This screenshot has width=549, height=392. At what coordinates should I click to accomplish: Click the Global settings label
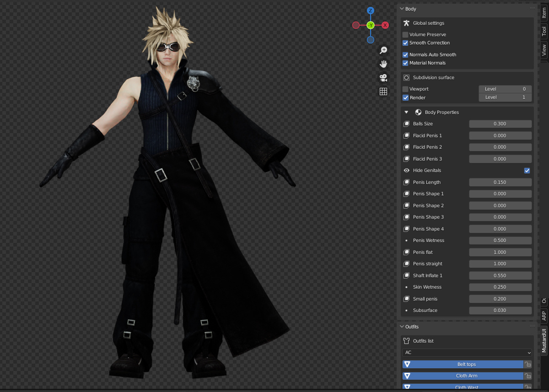(x=428, y=23)
